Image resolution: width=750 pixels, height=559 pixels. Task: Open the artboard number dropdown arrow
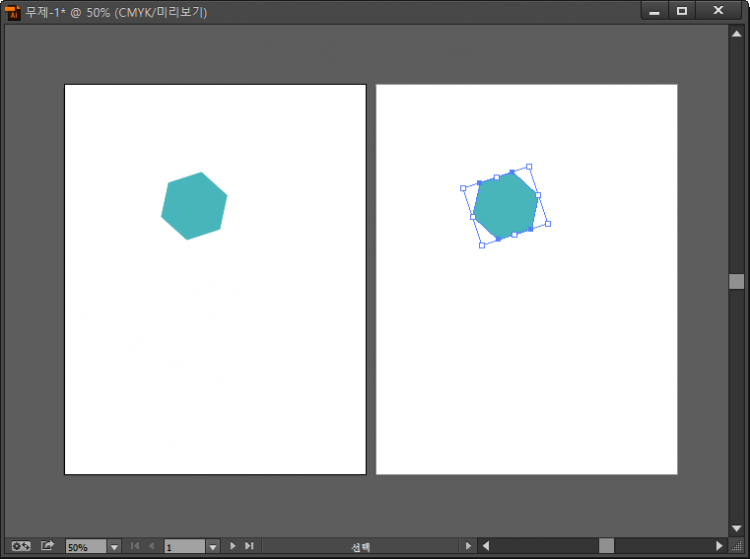coord(212,547)
